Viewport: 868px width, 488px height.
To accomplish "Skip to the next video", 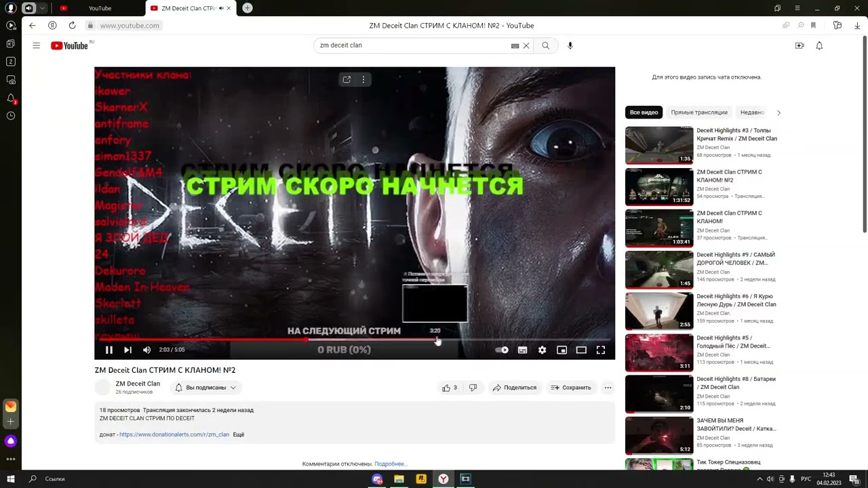I will (x=127, y=350).
